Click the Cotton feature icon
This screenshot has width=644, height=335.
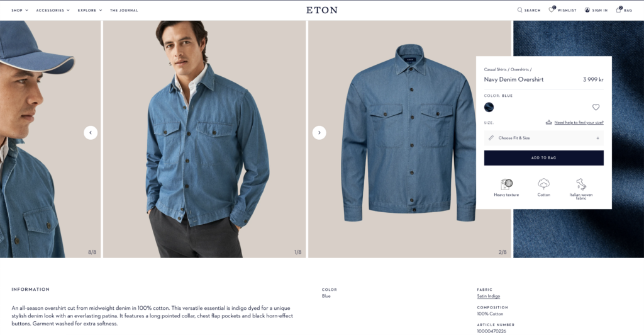(544, 184)
